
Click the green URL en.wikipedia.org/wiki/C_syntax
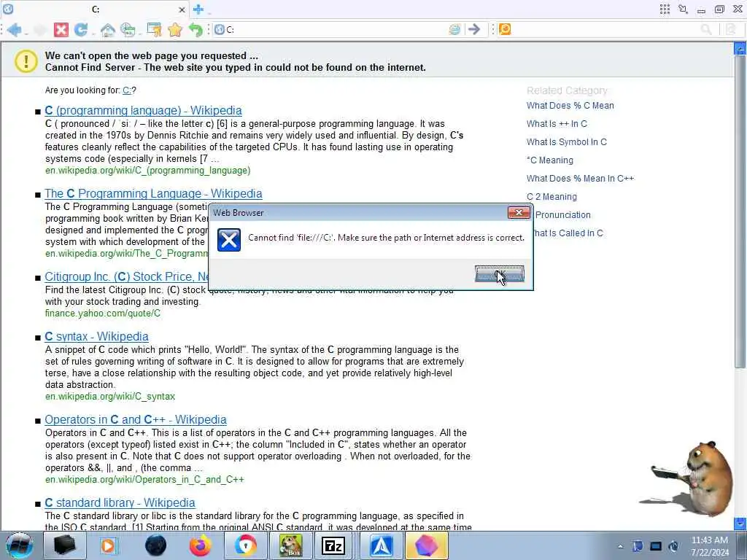pyautogui.click(x=110, y=396)
